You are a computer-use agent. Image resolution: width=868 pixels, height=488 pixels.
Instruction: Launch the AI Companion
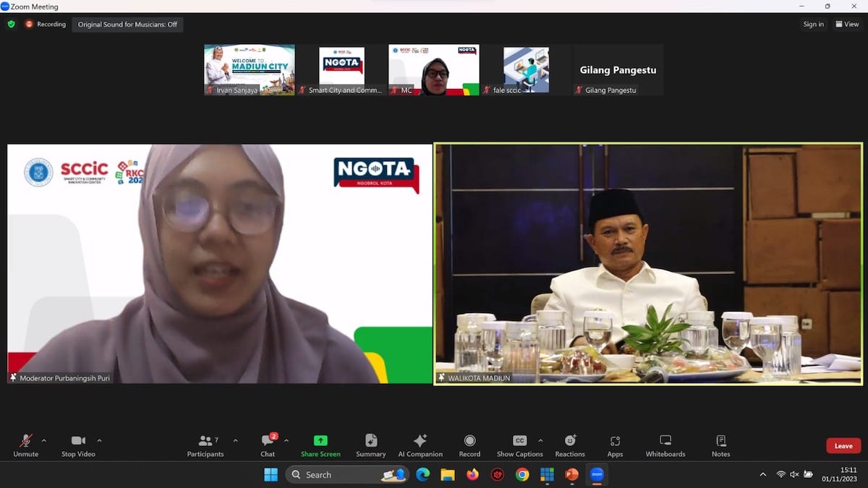(420, 445)
